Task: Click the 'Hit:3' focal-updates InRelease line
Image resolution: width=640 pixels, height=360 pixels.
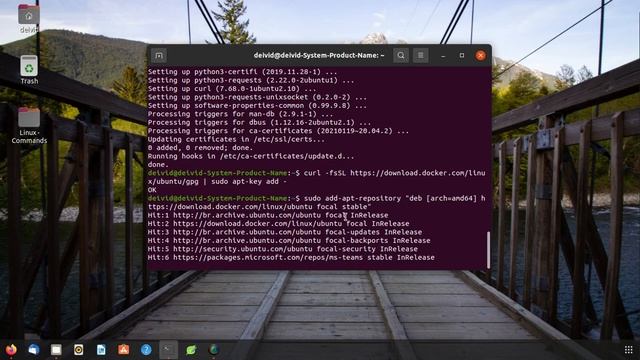Action: [x=285, y=232]
